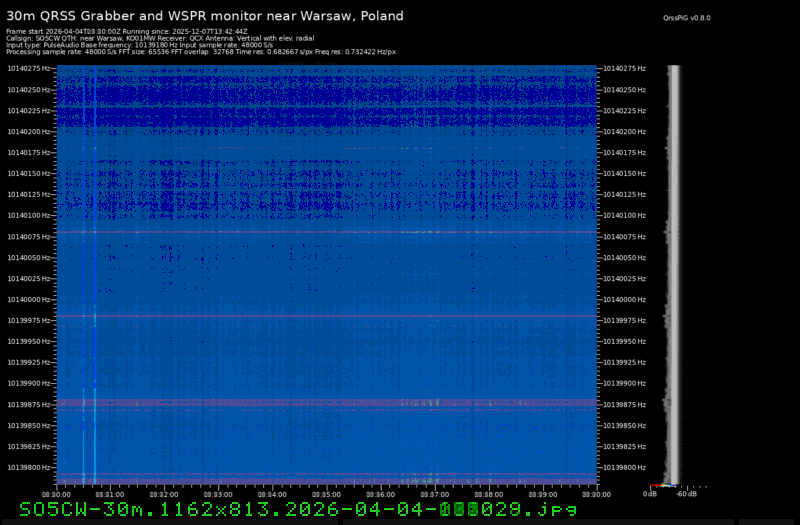Click the 10140150 Hz label on the left axis
The width and height of the screenshot is (800, 525).
pos(29,173)
